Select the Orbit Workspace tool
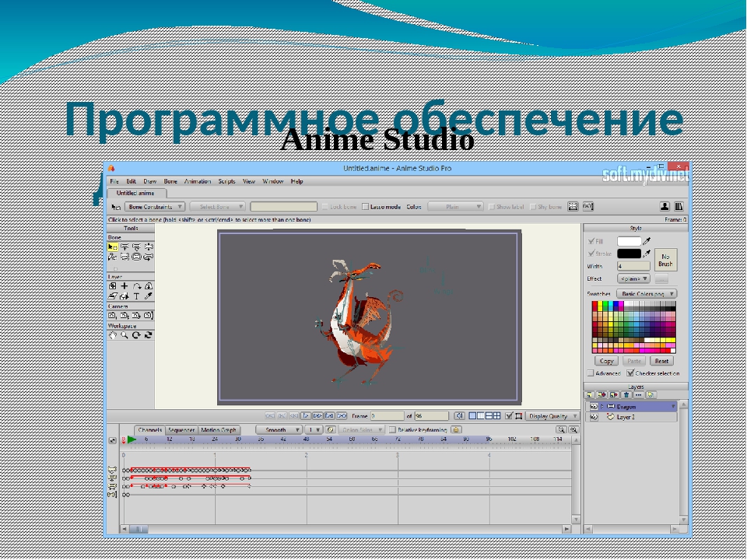This screenshot has height=560, width=747. point(149,335)
